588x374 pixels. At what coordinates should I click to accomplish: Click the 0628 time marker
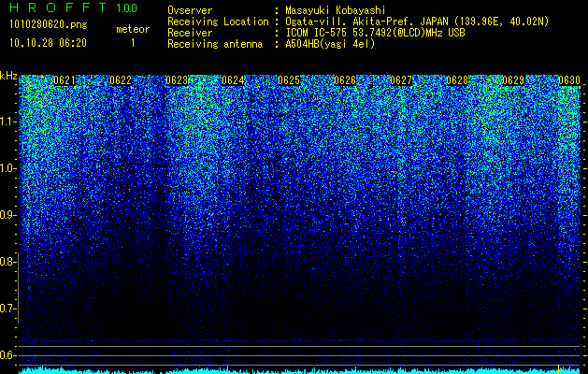coord(457,80)
